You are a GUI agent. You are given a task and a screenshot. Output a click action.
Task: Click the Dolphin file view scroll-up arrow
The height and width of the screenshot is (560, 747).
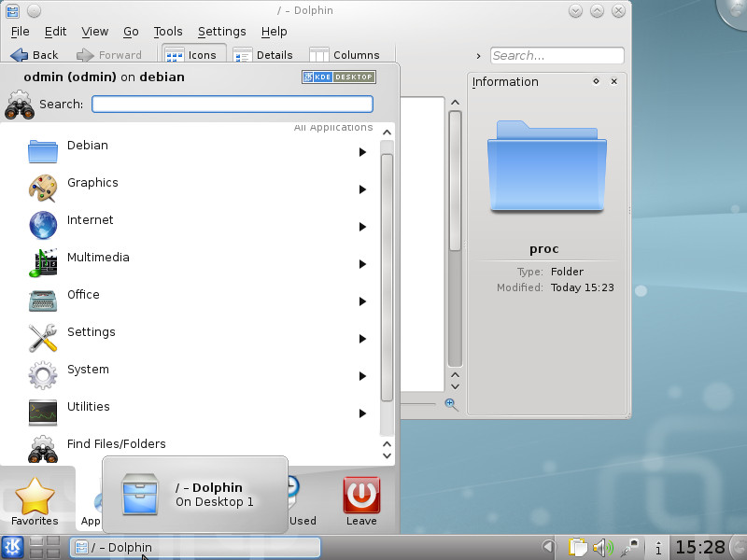455,103
